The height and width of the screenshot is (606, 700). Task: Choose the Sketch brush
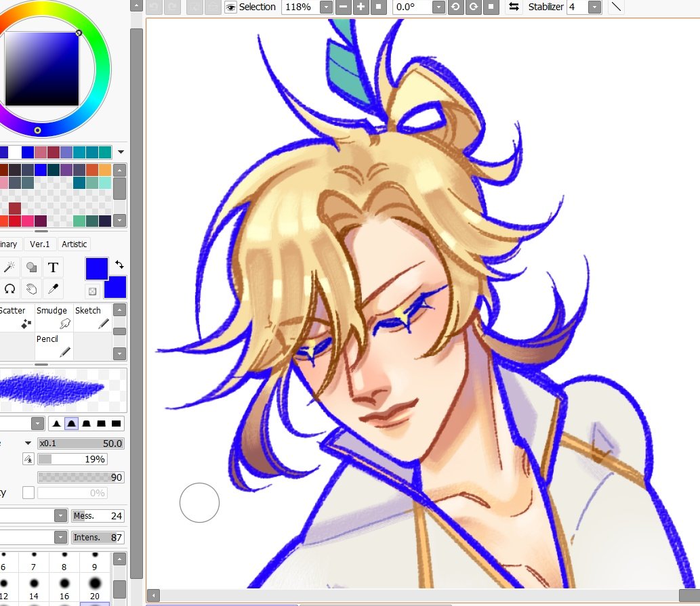tap(92, 318)
